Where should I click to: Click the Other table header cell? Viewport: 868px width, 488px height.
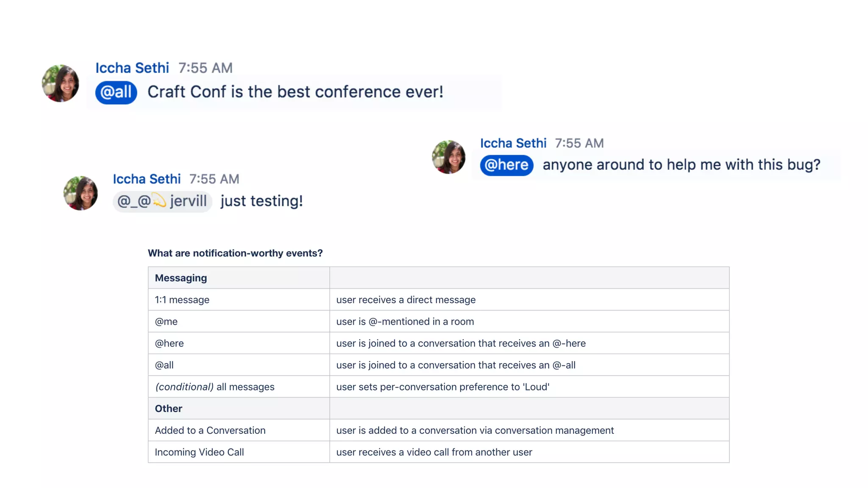click(x=169, y=408)
